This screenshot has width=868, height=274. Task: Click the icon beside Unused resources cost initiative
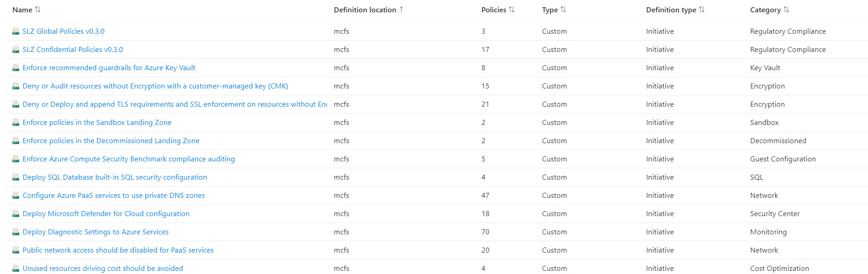point(16,269)
